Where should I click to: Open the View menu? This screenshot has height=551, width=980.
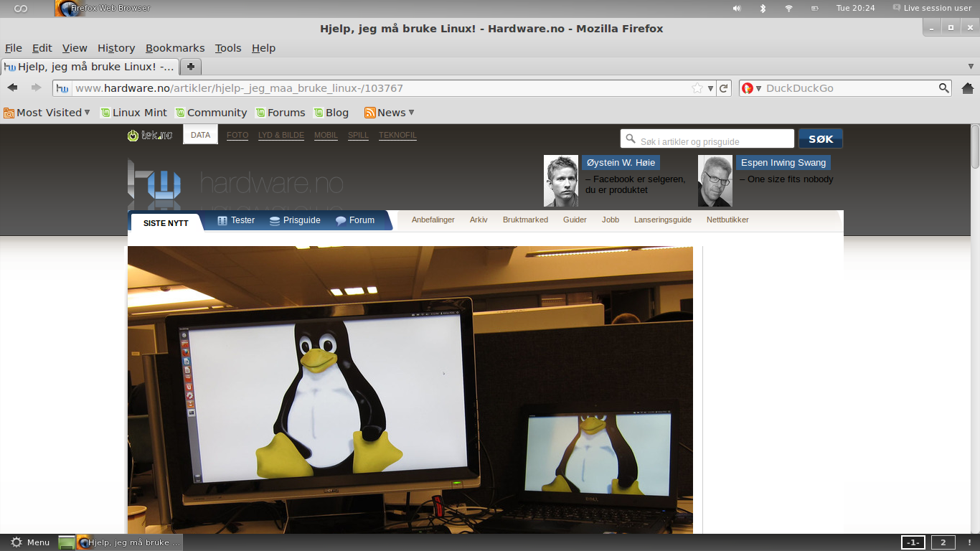point(75,48)
